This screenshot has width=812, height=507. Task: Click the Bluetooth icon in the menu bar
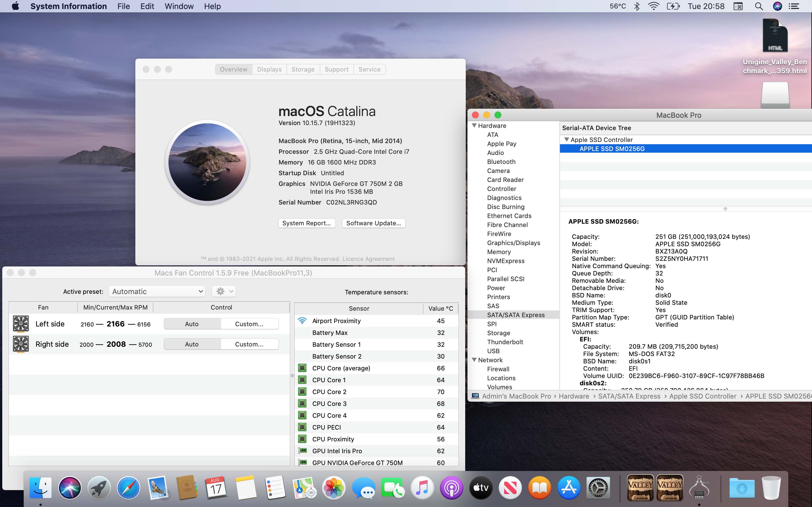click(637, 6)
